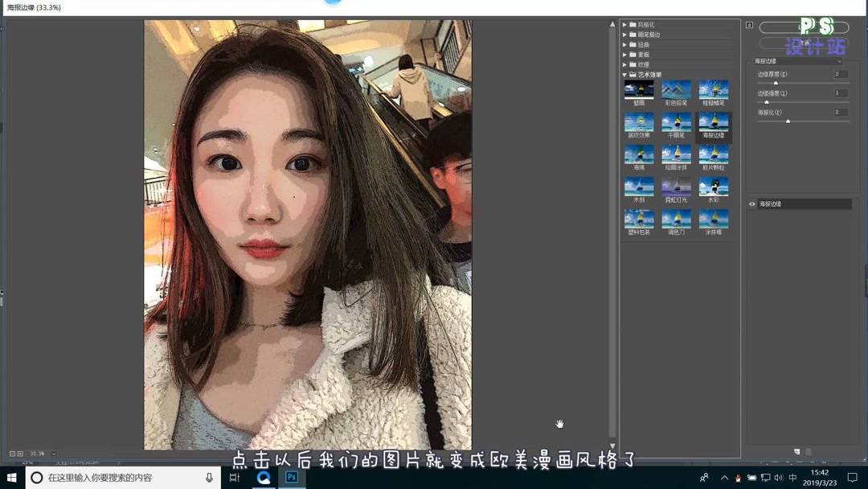
Task: Toggle visibility of the 海报边缘 effect layer
Action: tap(751, 203)
